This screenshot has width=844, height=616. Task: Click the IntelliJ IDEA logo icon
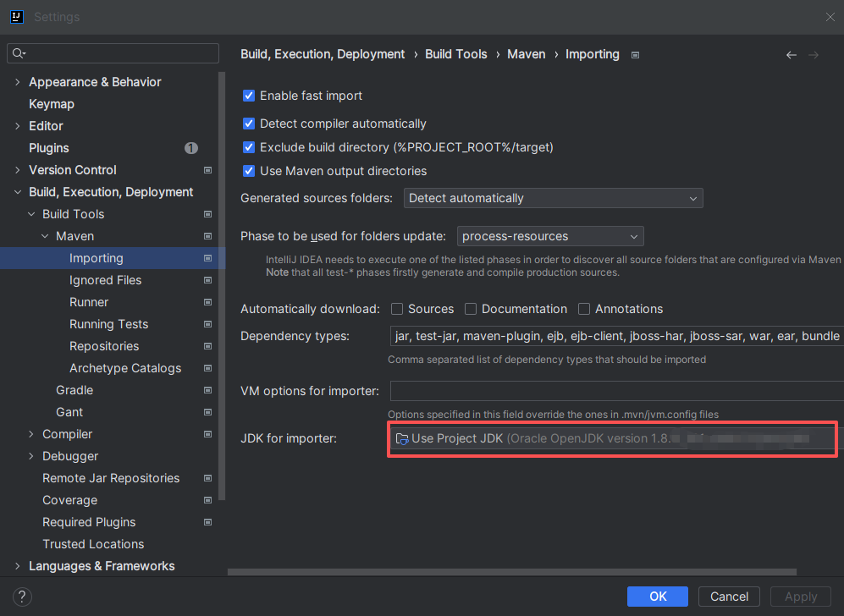click(17, 17)
